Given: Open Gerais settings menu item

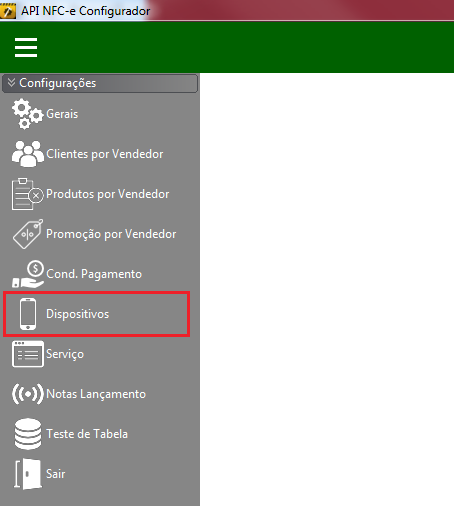Looking at the screenshot, I should (62, 114).
